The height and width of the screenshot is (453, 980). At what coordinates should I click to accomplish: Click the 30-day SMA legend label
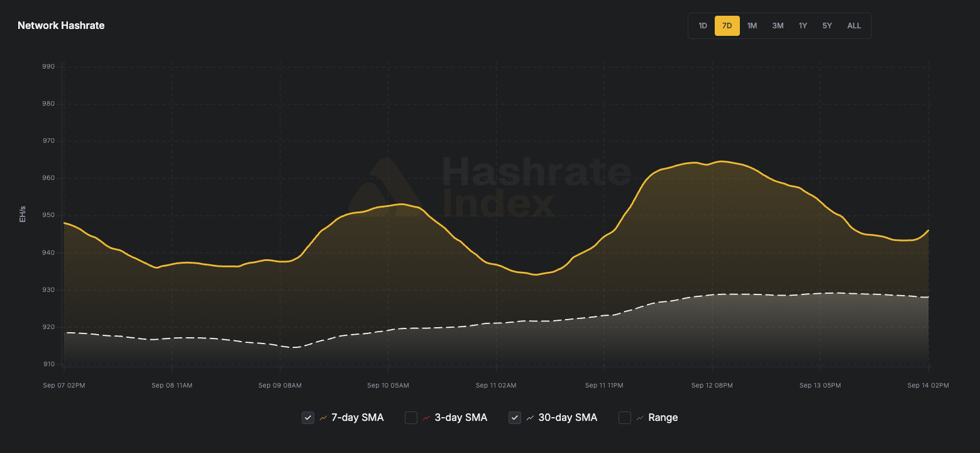(x=568, y=418)
